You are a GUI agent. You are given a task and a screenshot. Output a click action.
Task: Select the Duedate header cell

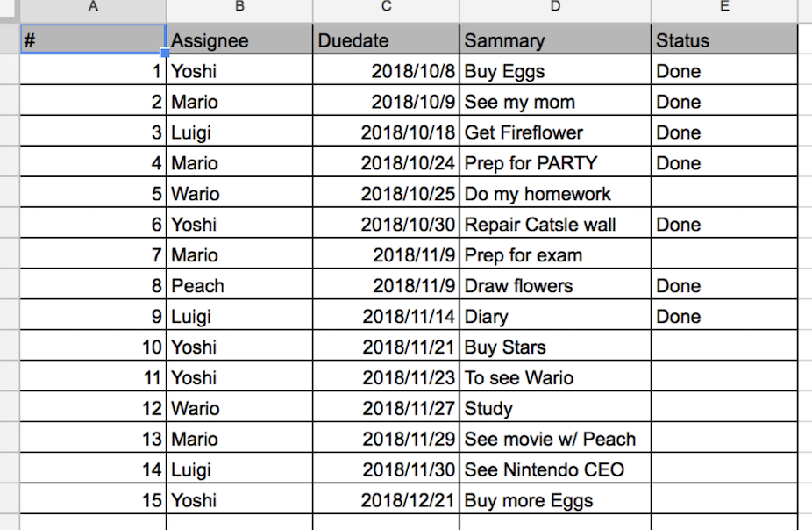pos(386,39)
